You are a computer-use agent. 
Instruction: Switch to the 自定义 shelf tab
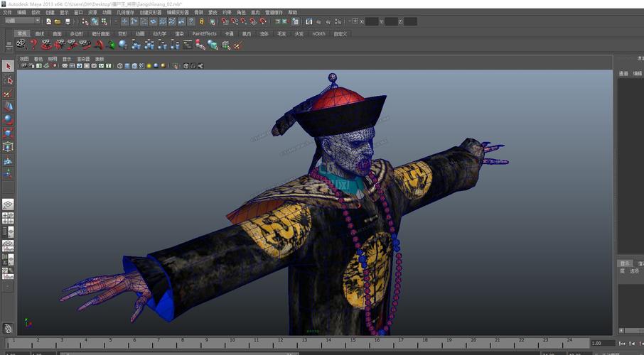pos(340,33)
